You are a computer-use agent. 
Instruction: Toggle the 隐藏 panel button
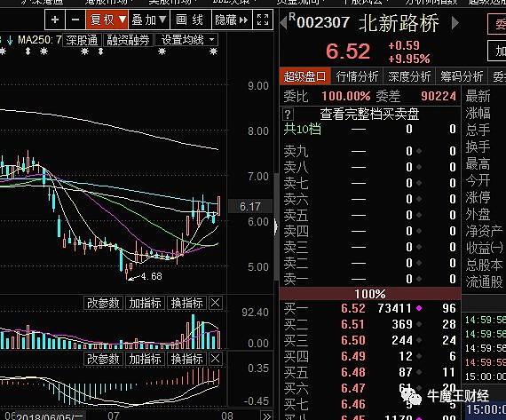(232, 20)
